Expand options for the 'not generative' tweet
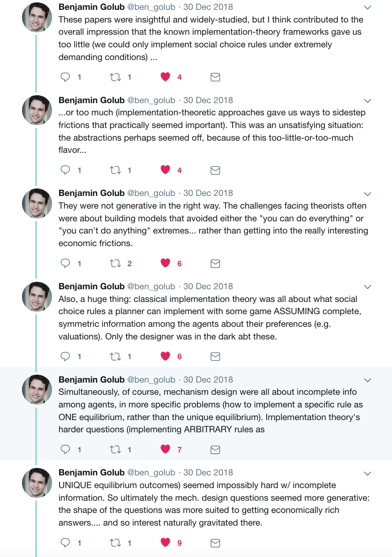This screenshot has height=557, width=392. pyautogui.click(x=368, y=194)
